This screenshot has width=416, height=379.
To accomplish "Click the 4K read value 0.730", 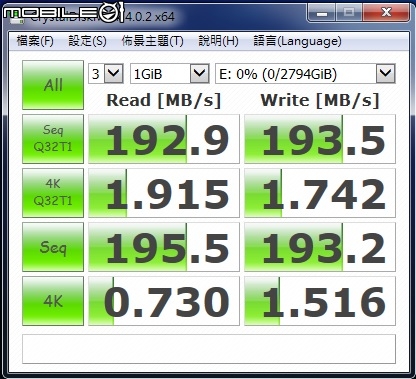I will (164, 301).
